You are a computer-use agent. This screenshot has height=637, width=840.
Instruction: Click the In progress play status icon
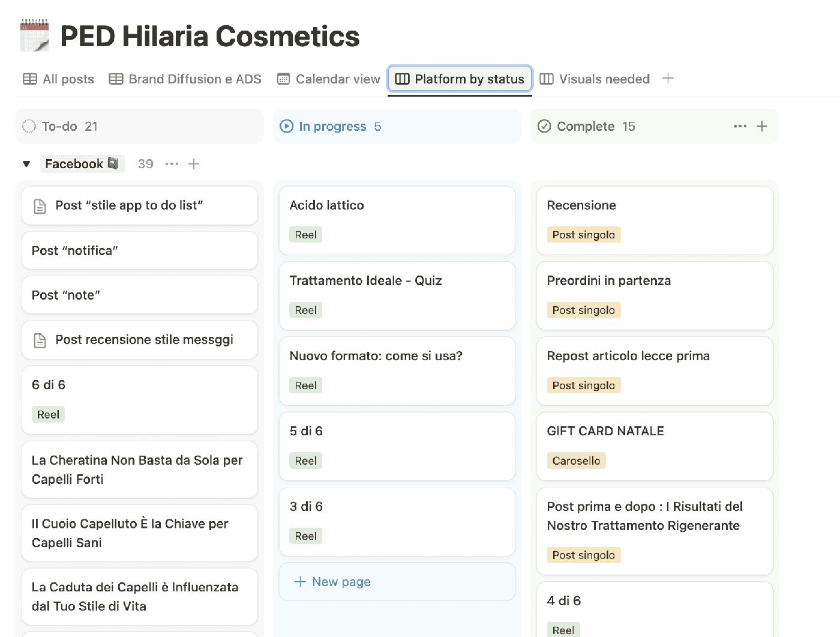point(287,126)
